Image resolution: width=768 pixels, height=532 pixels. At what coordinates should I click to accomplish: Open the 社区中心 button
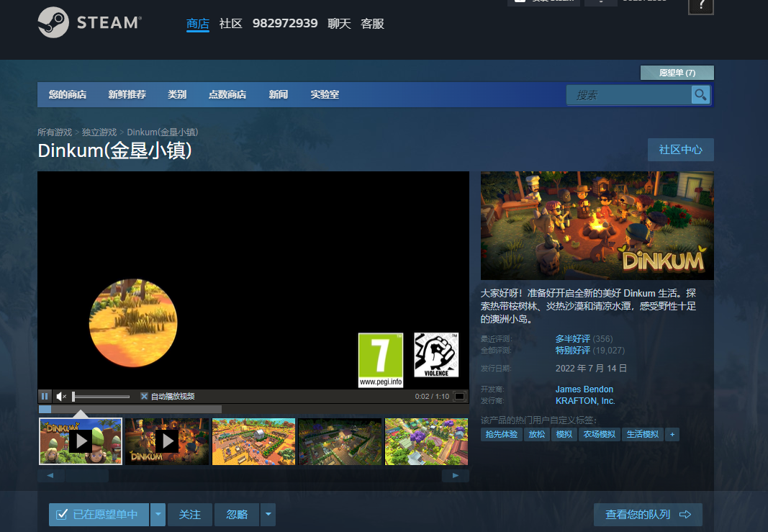680,150
